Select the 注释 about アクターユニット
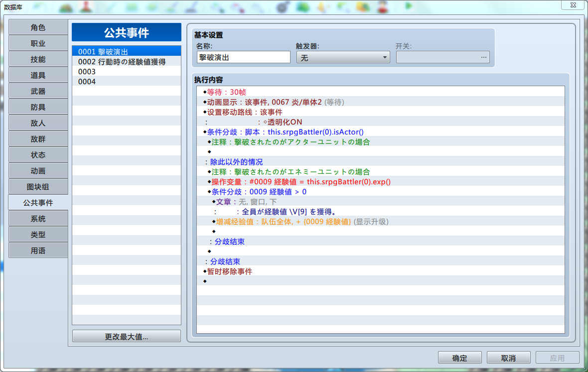 click(x=381, y=142)
